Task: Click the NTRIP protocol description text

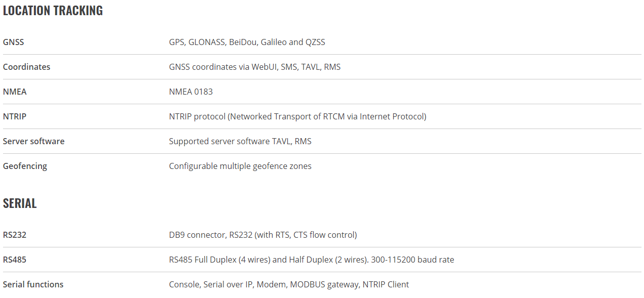Action: (298, 116)
